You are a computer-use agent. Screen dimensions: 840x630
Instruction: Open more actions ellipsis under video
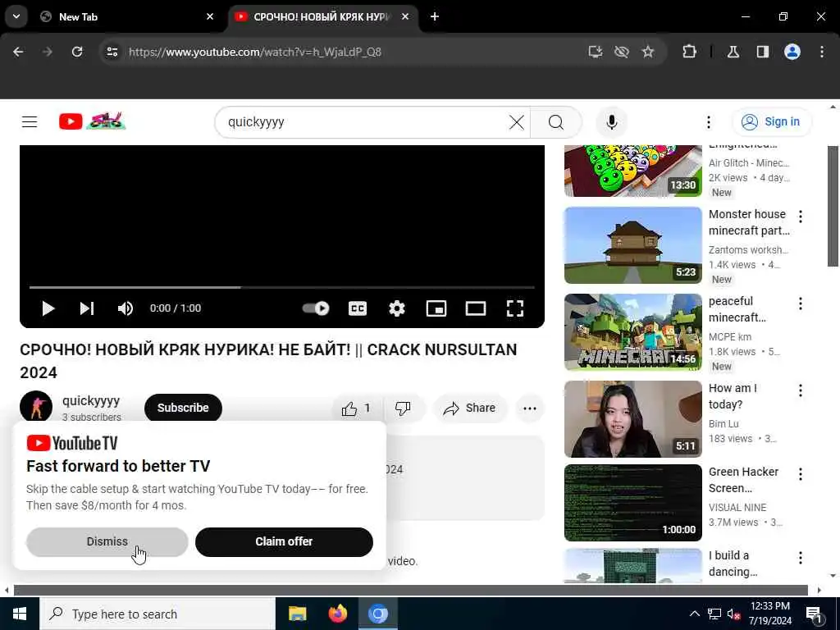click(530, 409)
